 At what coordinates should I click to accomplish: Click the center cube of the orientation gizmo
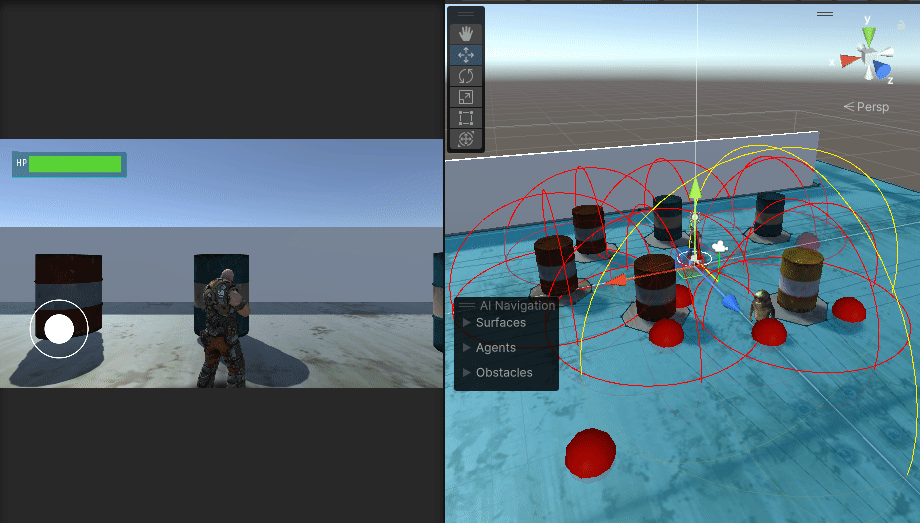868,58
